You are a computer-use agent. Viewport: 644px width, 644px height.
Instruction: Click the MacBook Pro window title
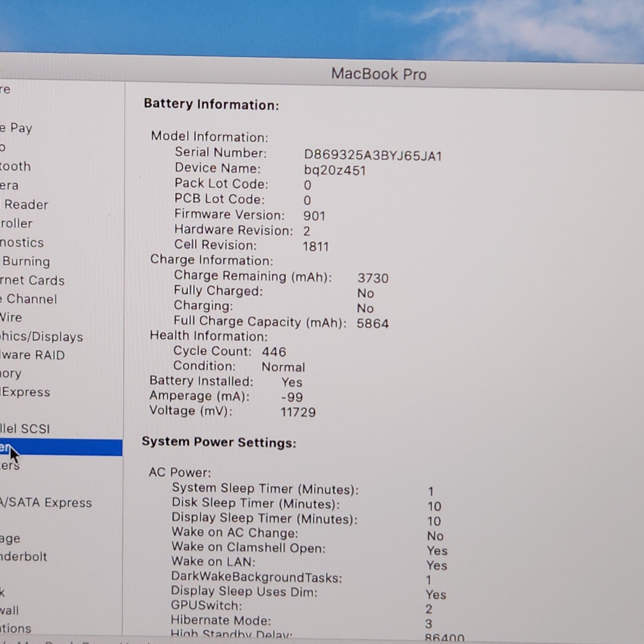[x=379, y=74]
